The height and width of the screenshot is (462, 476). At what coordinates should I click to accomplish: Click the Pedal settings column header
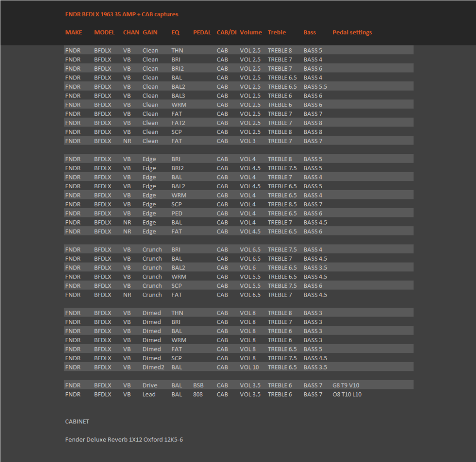pyautogui.click(x=352, y=33)
